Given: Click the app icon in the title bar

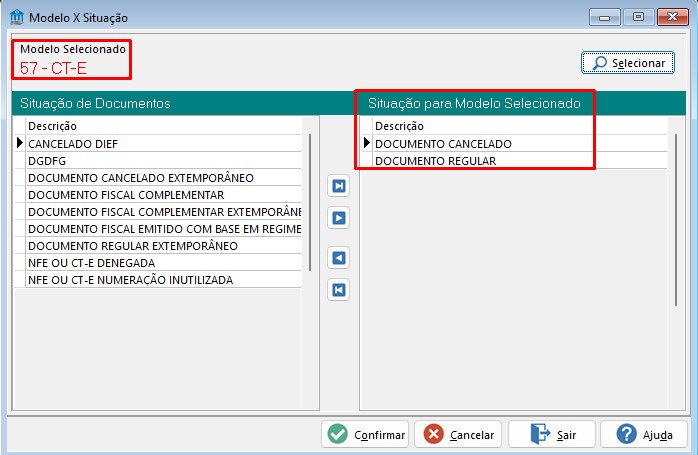Looking at the screenshot, I should click(17, 17).
